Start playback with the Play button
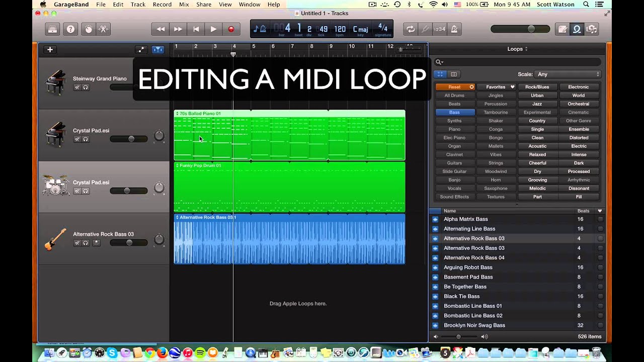 [213, 29]
